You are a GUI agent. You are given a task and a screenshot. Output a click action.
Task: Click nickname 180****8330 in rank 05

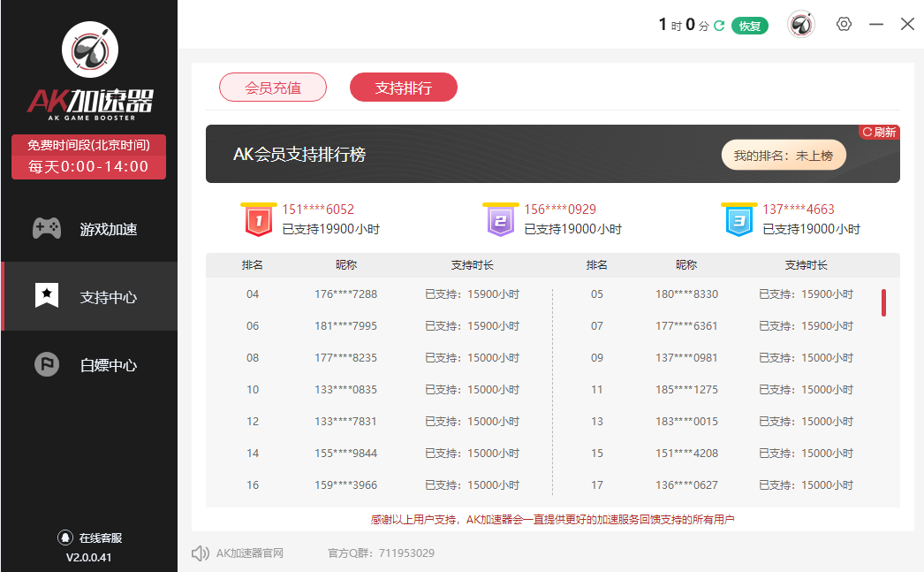click(687, 294)
